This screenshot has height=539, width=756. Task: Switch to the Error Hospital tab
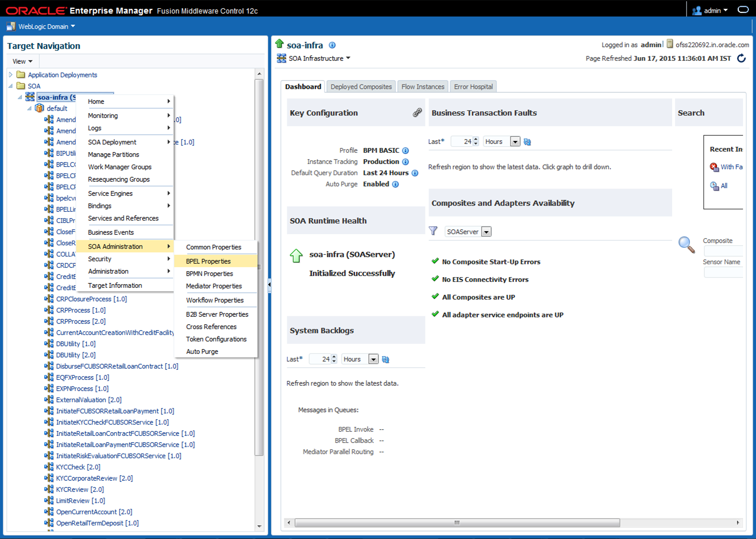[473, 87]
